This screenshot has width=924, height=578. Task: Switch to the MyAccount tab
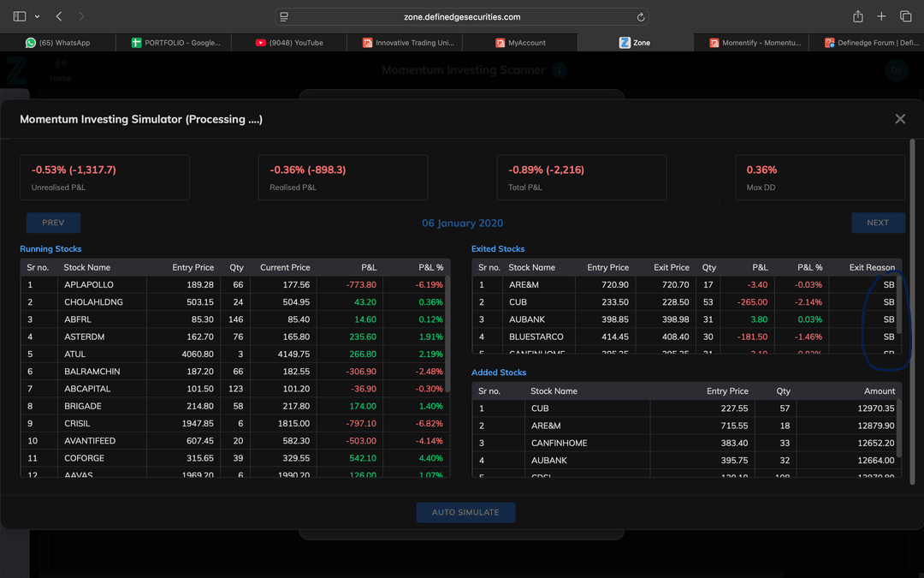(520, 43)
